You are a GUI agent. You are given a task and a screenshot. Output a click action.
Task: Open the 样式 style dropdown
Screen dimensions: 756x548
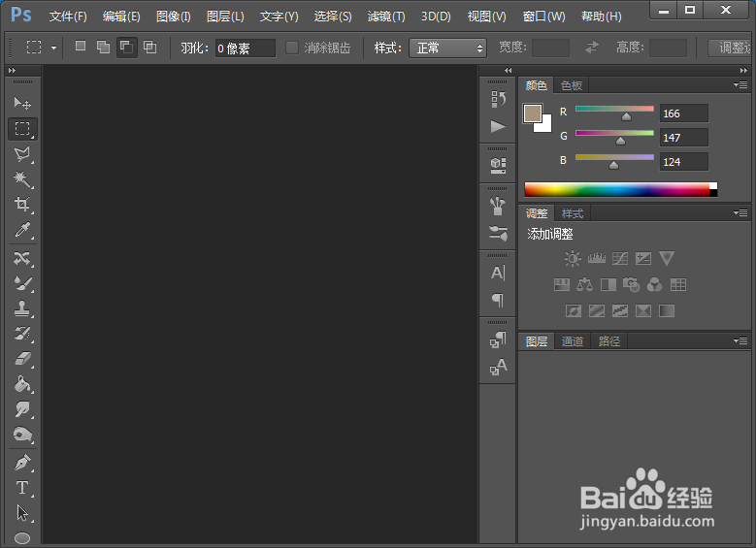coord(447,48)
